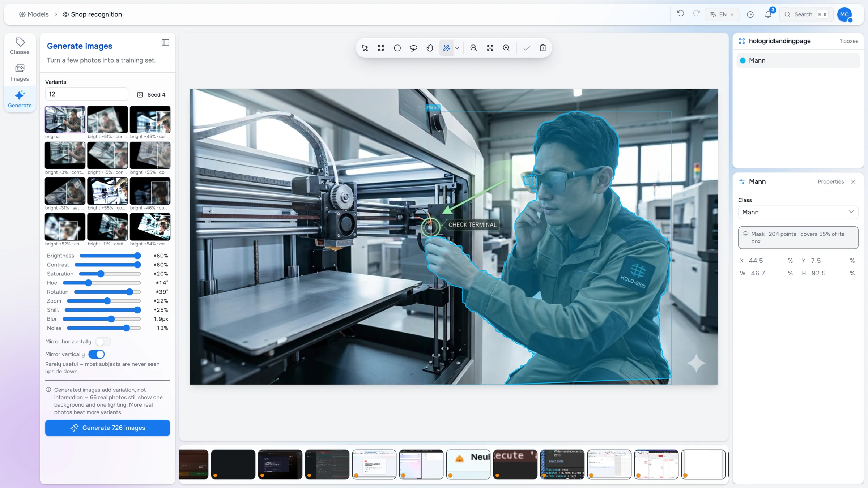Fit image to screen

click(490, 48)
